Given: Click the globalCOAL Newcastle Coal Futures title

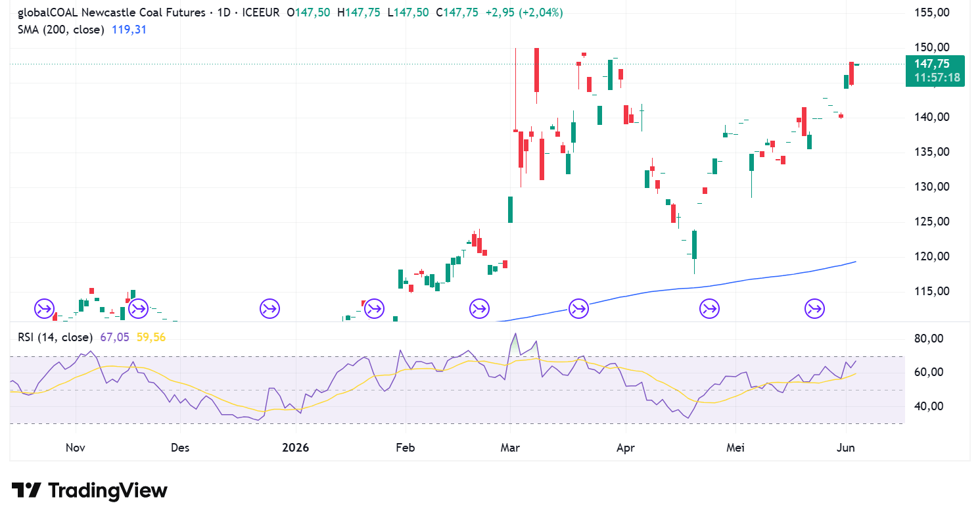Looking at the screenshot, I should (x=110, y=12).
